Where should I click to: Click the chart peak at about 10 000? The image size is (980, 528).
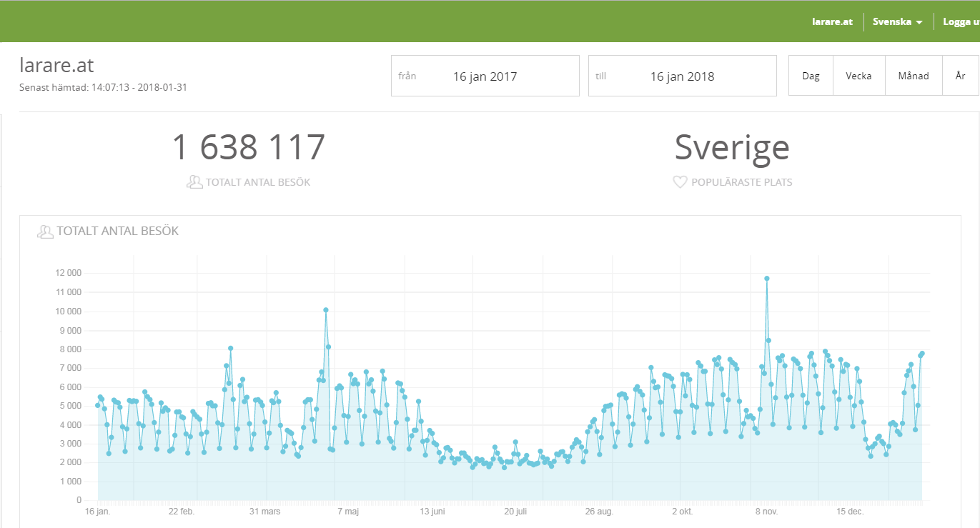(325, 310)
